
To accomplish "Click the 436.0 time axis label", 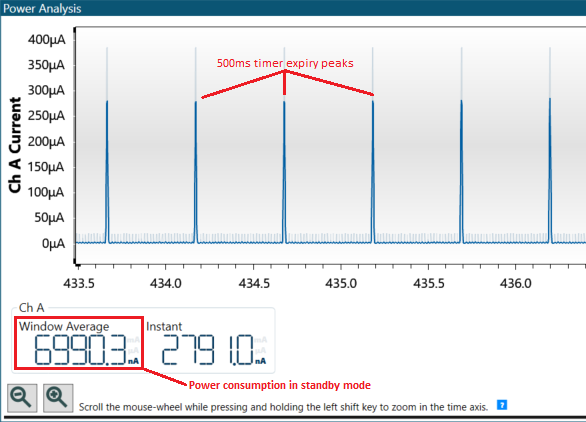I will pos(515,284).
